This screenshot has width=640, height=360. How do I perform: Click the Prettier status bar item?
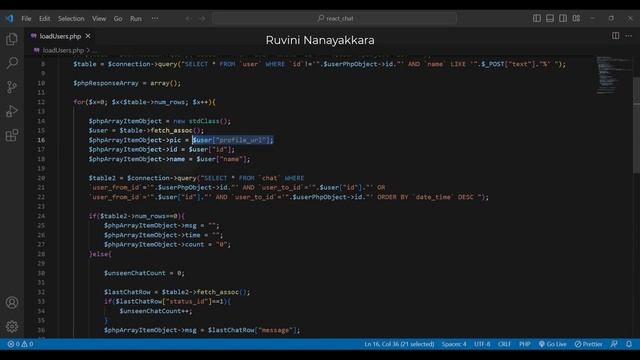(x=588, y=344)
